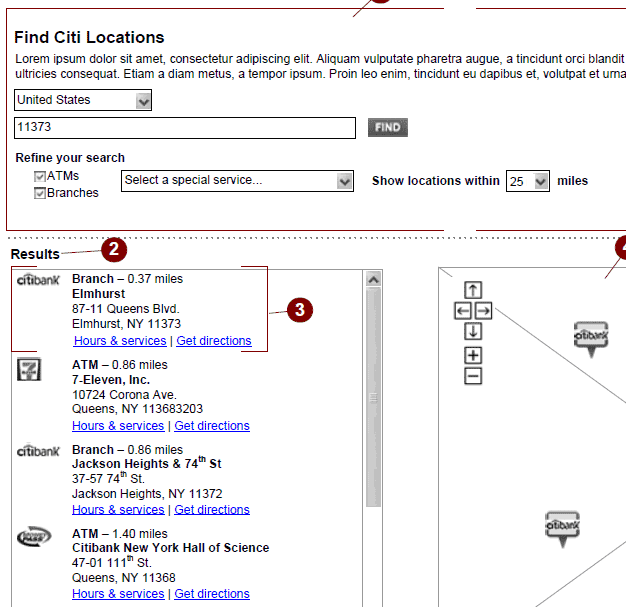Open the 25 miles distance dropdown
This screenshot has width=626, height=607.
tap(527, 181)
